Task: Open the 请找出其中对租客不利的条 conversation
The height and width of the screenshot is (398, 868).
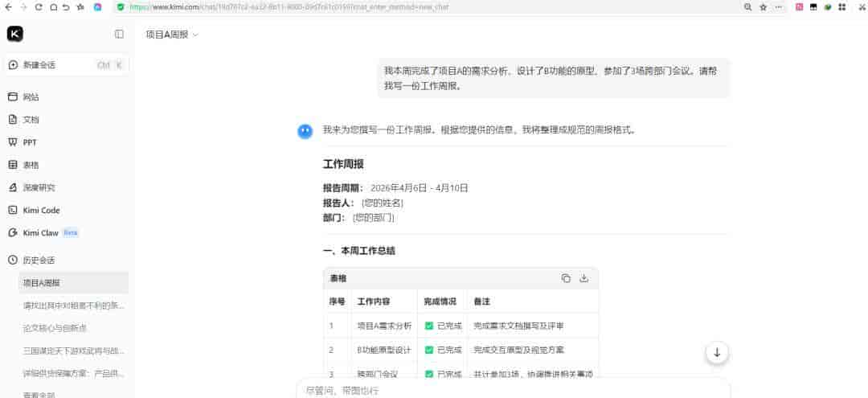Action: pyautogui.click(x=73, y=306)
